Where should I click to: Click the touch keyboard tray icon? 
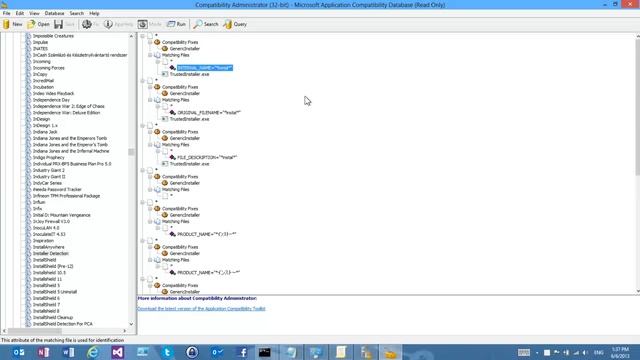coord(524,353)
